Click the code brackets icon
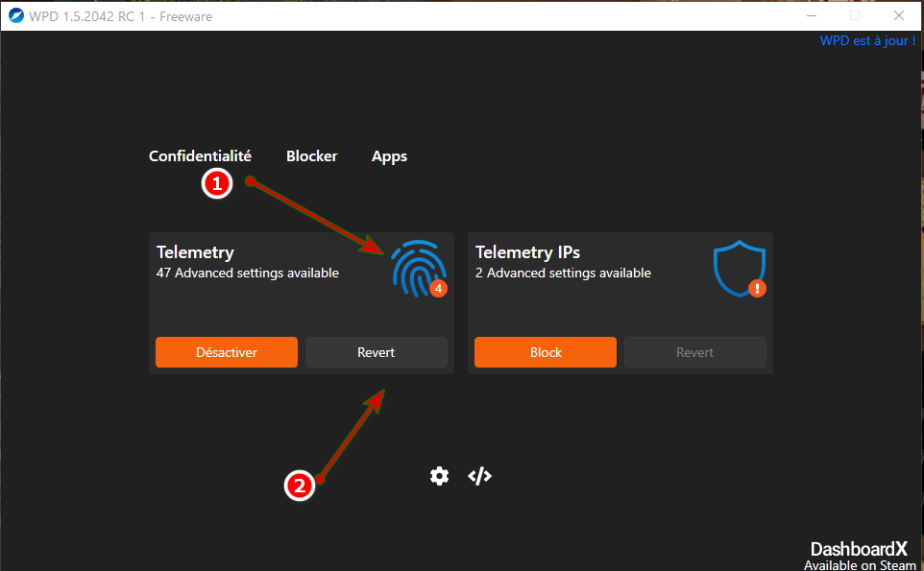This screenshot has width=924, height=571. 479,476
